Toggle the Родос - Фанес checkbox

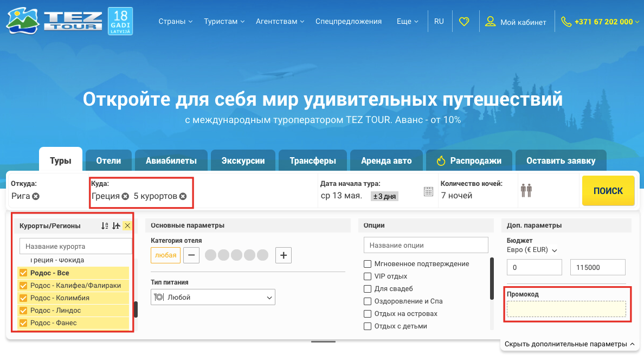(23, 323)
